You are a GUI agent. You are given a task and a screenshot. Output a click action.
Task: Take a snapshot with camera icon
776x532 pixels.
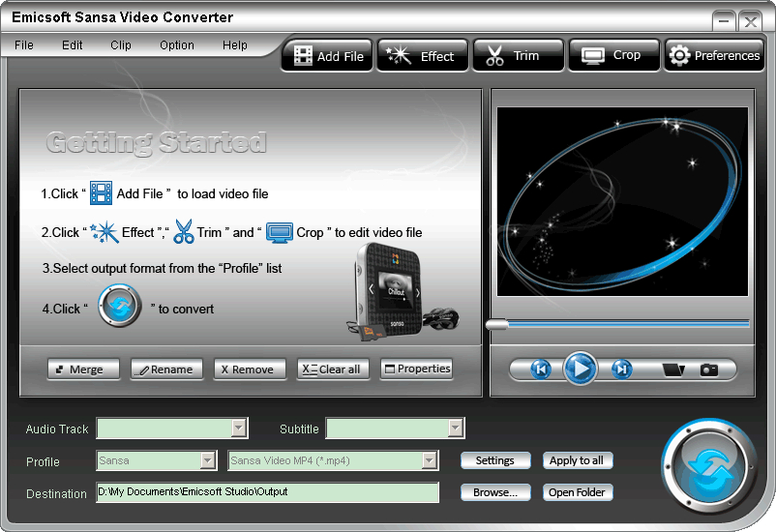point(709,369)
